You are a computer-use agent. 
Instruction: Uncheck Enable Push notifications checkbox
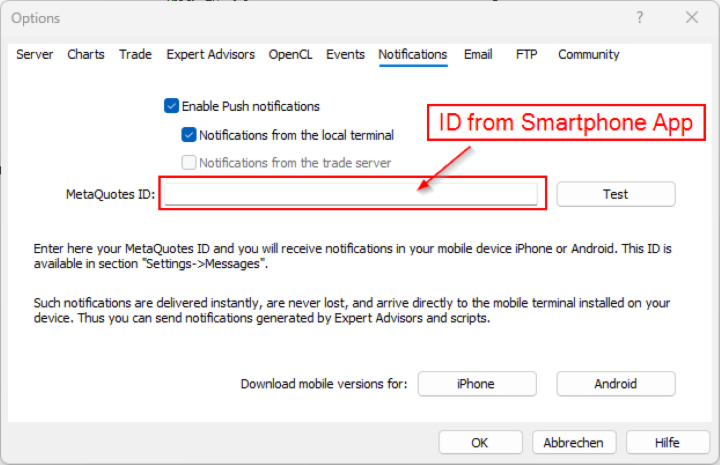pyautogui.click(x=171, y=106)
